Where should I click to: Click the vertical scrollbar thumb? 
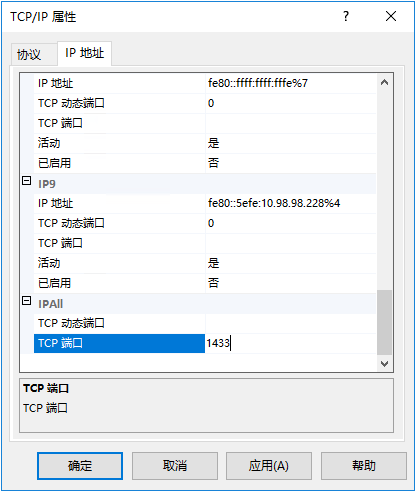384,322
